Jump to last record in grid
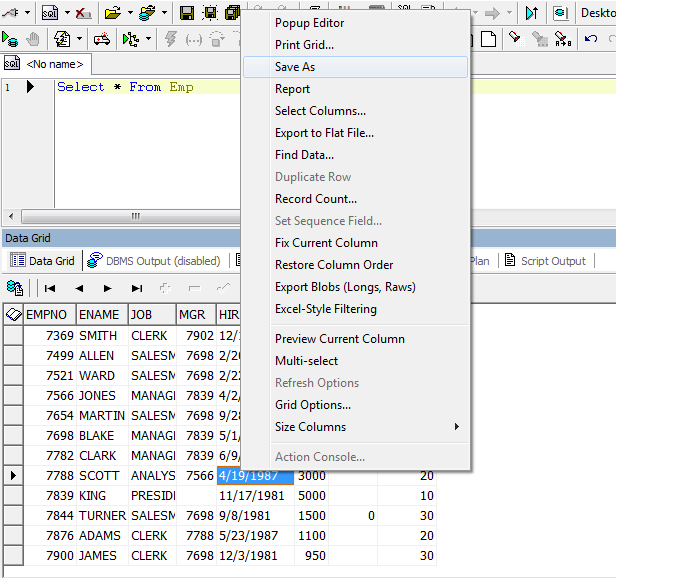 click(136, 288)
